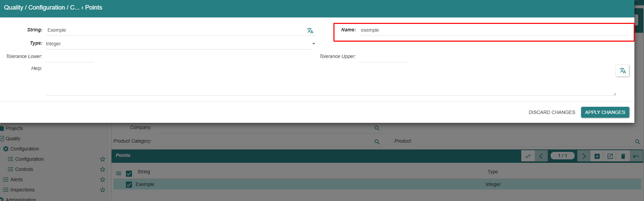This screenshot has height=201, width=644.
Task: Click the Company search magnifier icon
Action: click(377, 128)
